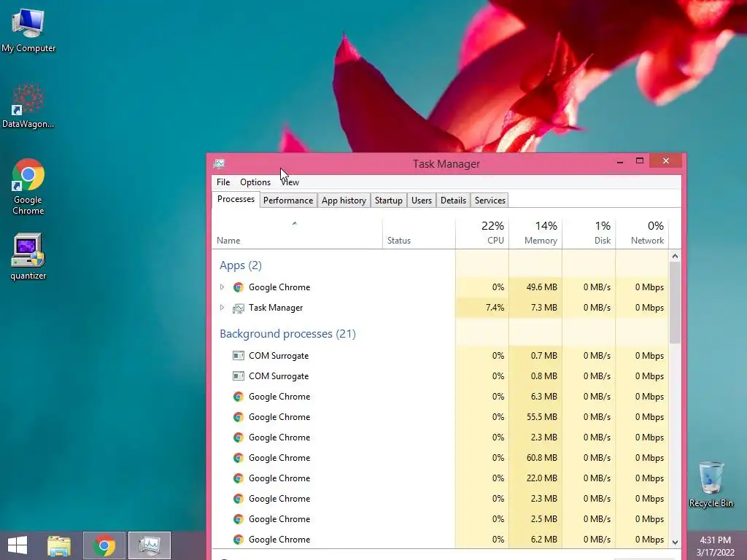Click the 0.8 MB COM Surrogate icon

coord(239,376)
